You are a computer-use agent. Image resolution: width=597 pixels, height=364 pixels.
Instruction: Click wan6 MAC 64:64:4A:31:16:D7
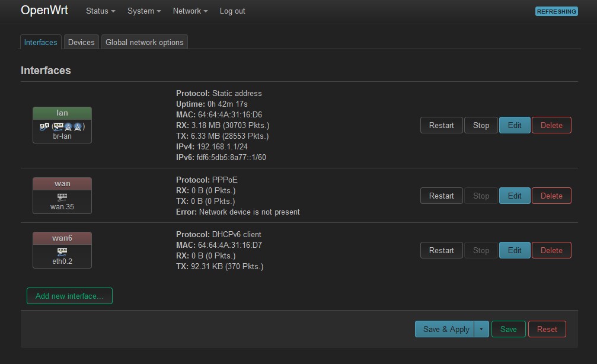(x=219, y=245)
